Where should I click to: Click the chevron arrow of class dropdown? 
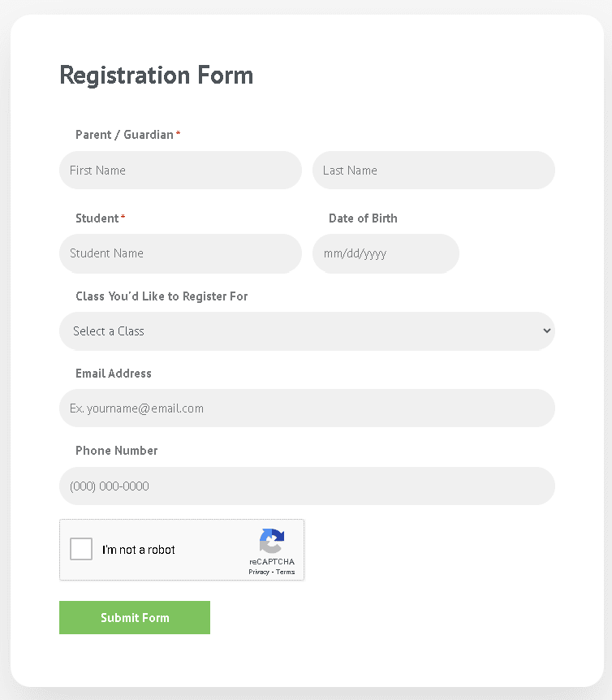pos(546,331)
